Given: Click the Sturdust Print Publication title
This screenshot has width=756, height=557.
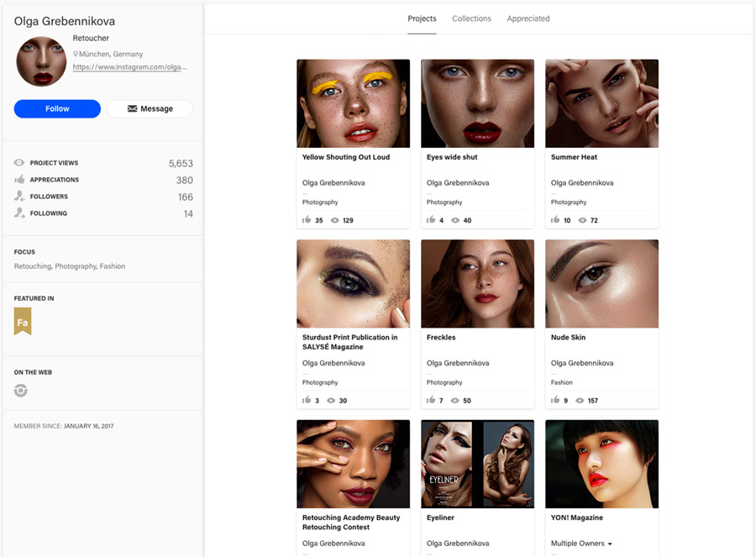Looking at the screenshot, I should pyautogui.click(x=350, y=342).
